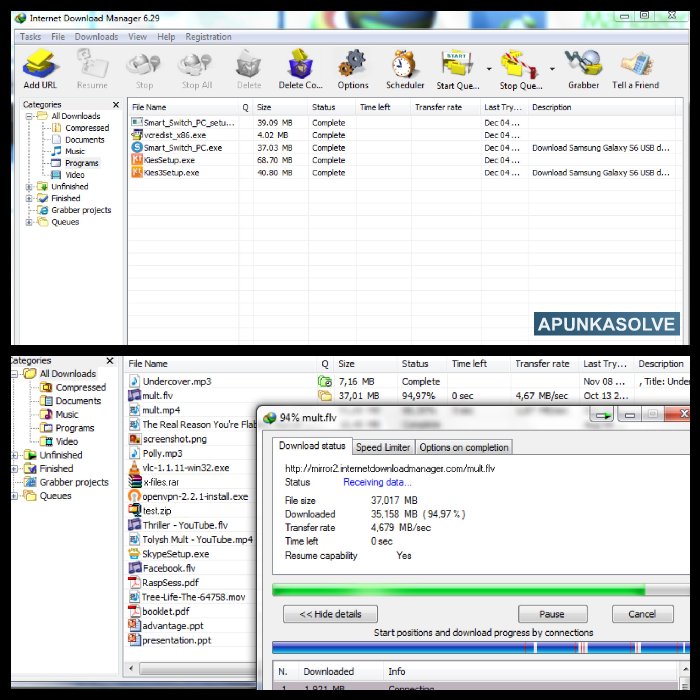Click the green download progress bar
Image resolution: width=700 pixels, height=700 pixels.
tap(480, 590)
